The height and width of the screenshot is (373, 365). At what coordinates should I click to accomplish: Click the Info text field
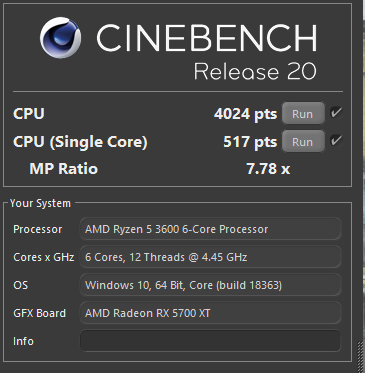[x=210, y=341]
